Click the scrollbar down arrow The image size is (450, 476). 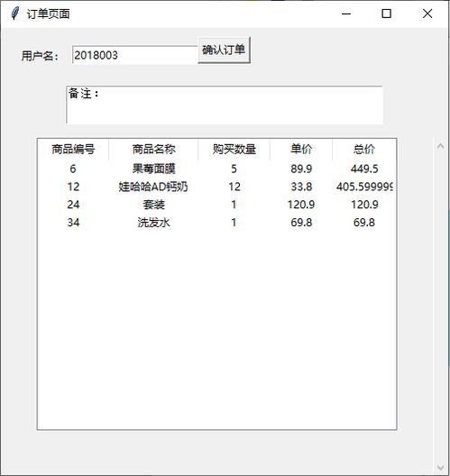pyautogui.click(x=441, y=467)
